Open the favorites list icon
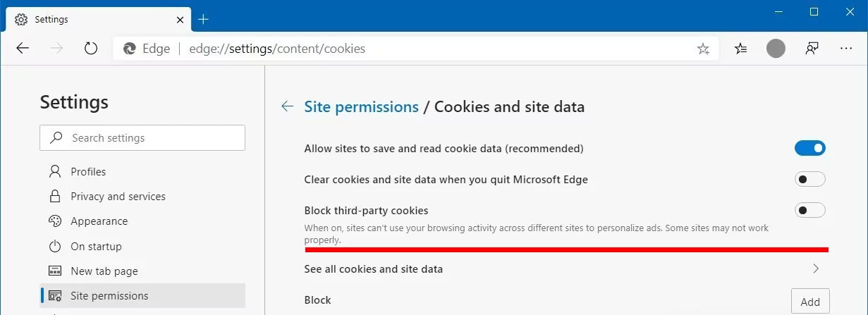 (x=740, y=49)
